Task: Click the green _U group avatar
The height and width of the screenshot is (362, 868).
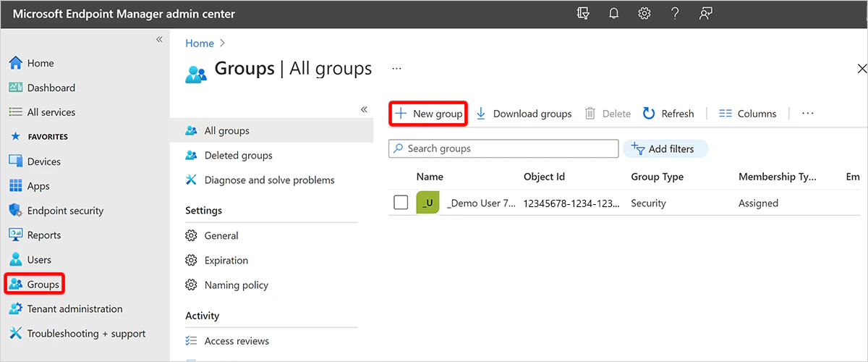Action: pyautogui.click(x=428, y=203)
